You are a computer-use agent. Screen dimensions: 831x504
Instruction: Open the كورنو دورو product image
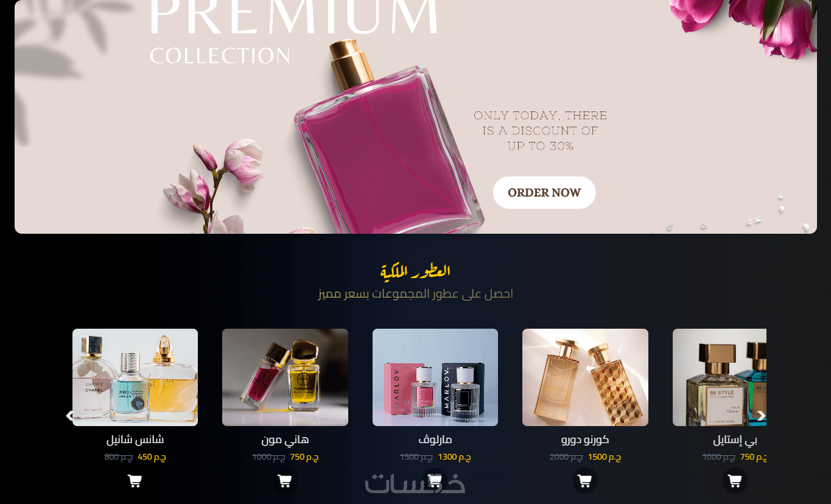pyautogui.click(x=585, y=377)
